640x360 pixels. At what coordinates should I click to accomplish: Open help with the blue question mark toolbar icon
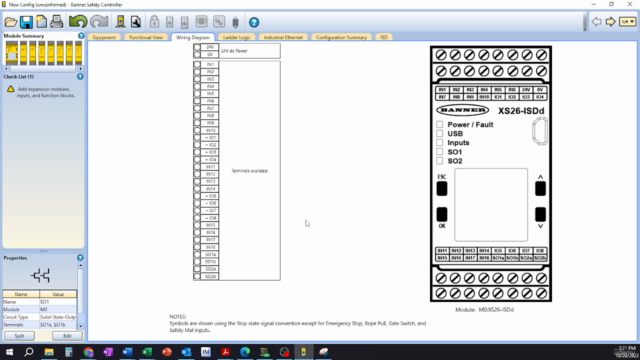(x=254, y=22)
